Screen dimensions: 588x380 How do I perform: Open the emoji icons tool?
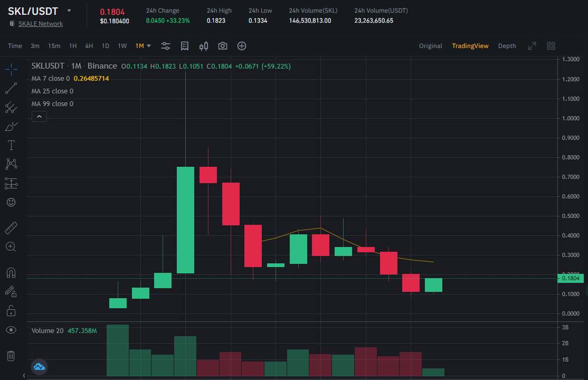11,202
